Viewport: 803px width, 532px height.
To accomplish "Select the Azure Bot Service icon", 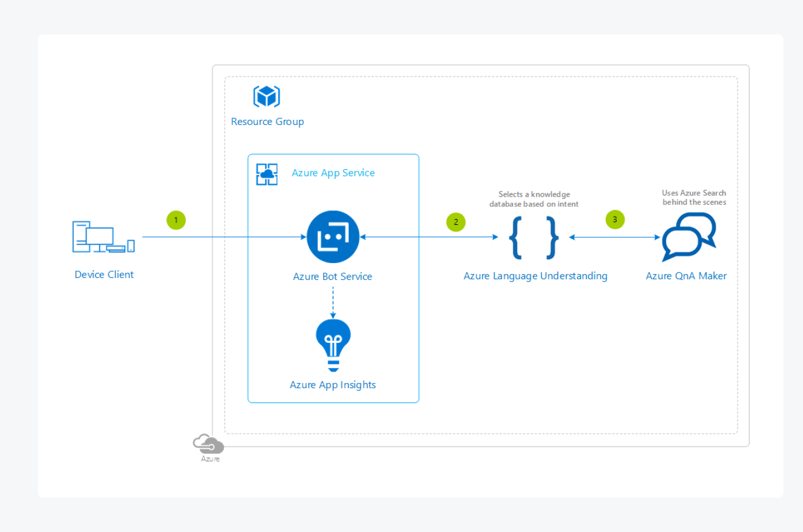I will tap(333, 237).
